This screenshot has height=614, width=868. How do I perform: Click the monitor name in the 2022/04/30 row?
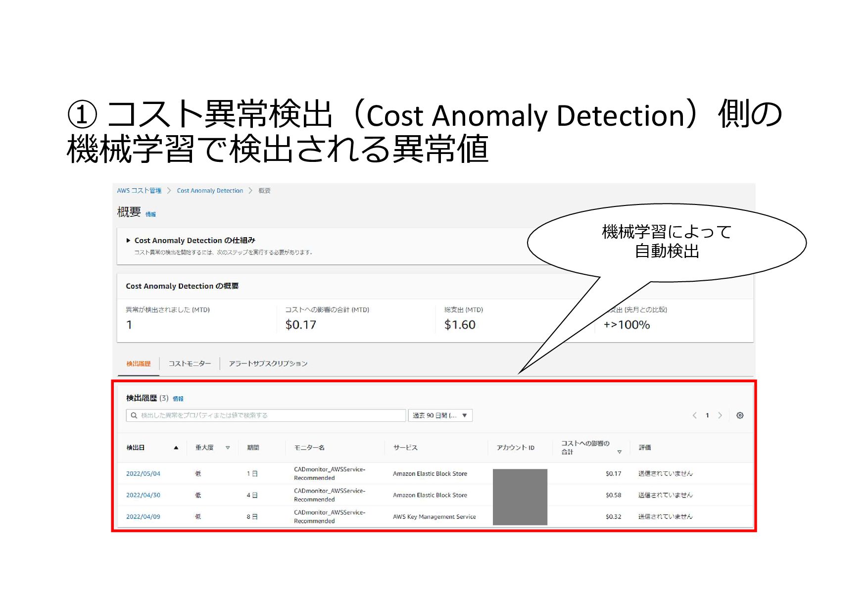pos(330,495)
